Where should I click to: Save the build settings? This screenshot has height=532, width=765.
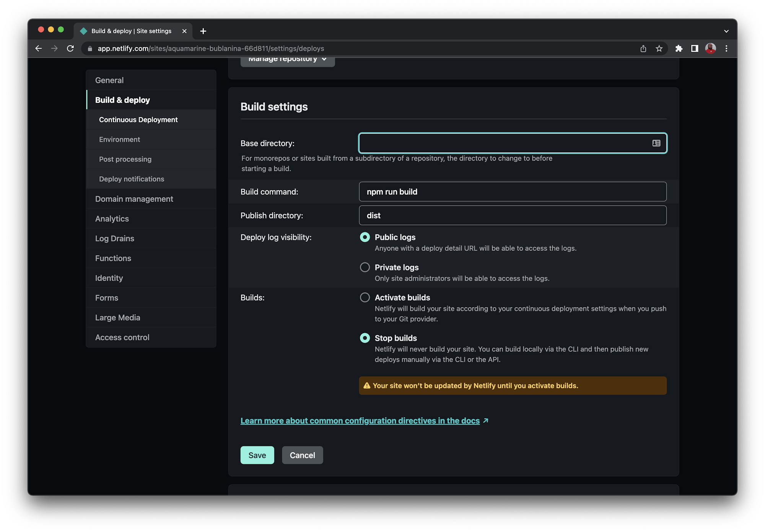coord(257,455)
